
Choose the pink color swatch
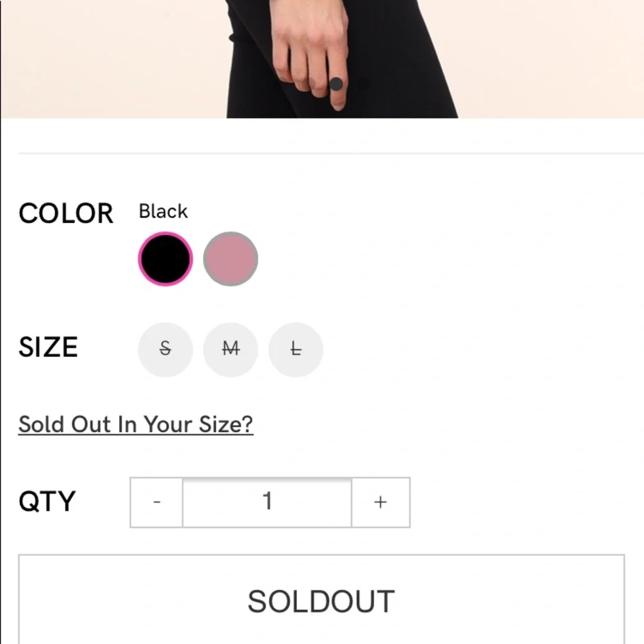click(x=231, y=259)
